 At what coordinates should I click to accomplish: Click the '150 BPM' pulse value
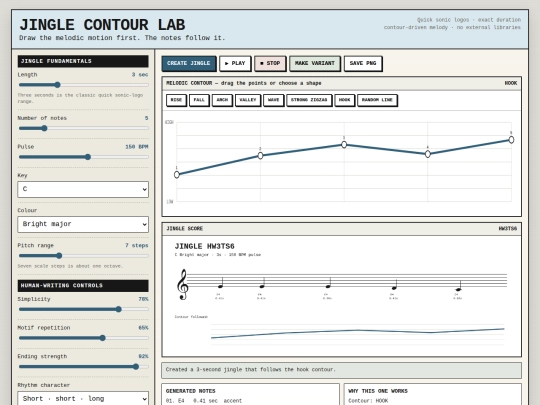point(137,147)
